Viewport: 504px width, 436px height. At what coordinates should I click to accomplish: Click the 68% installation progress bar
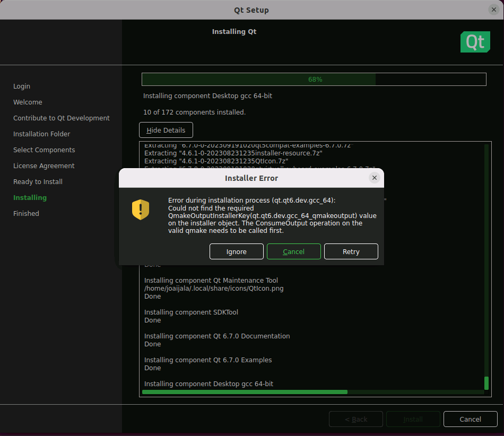[x=314, y=80]
